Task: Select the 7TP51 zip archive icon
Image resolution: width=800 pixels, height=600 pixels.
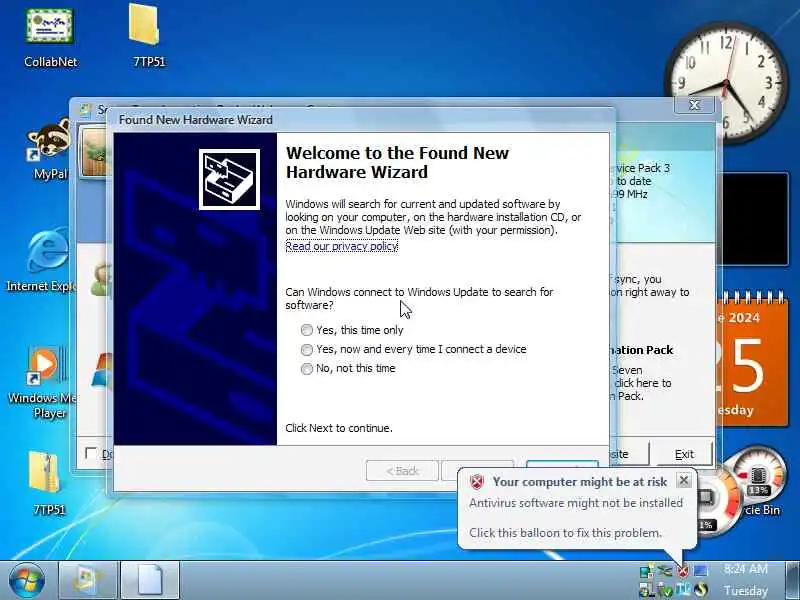Action: point(47,484)
